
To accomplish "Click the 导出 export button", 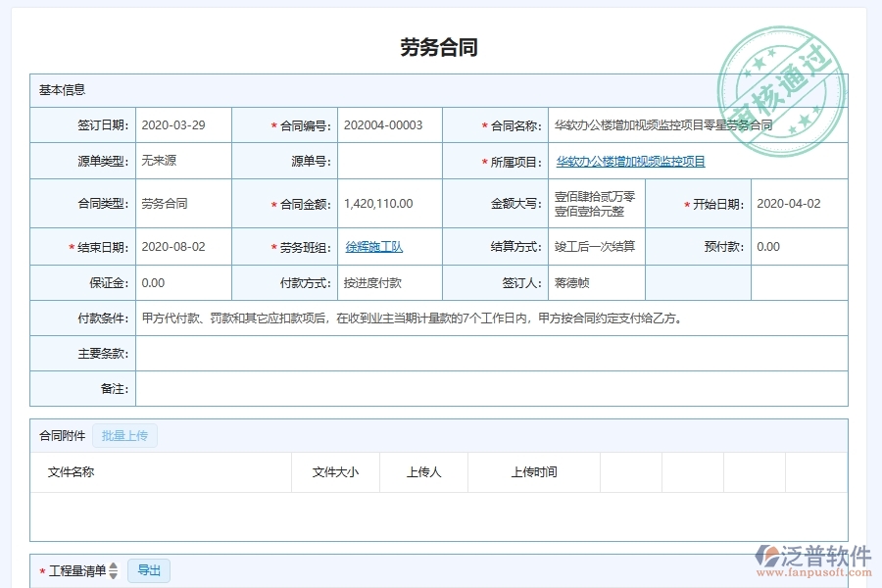I will coord(149,570).
